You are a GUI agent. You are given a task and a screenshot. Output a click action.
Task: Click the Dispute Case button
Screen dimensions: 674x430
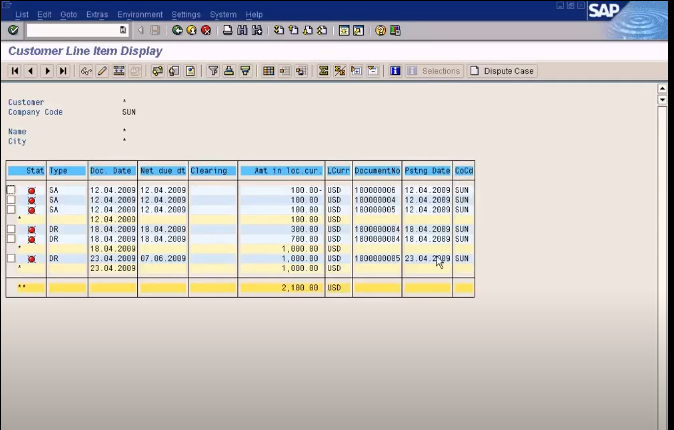[502, 71]
